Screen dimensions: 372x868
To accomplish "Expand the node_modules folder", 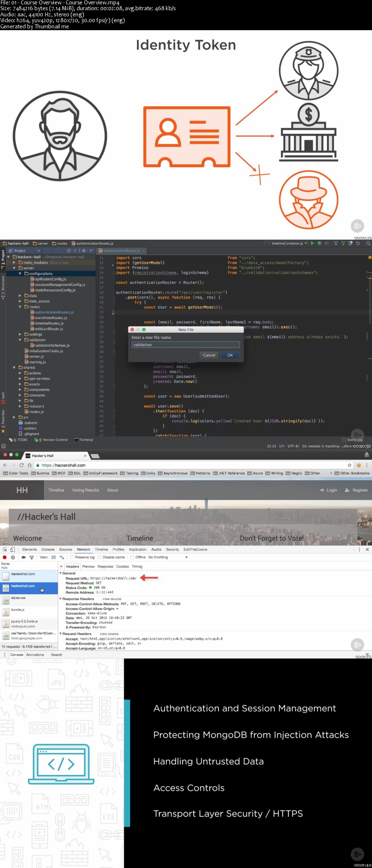I will (x=14, y=263).
